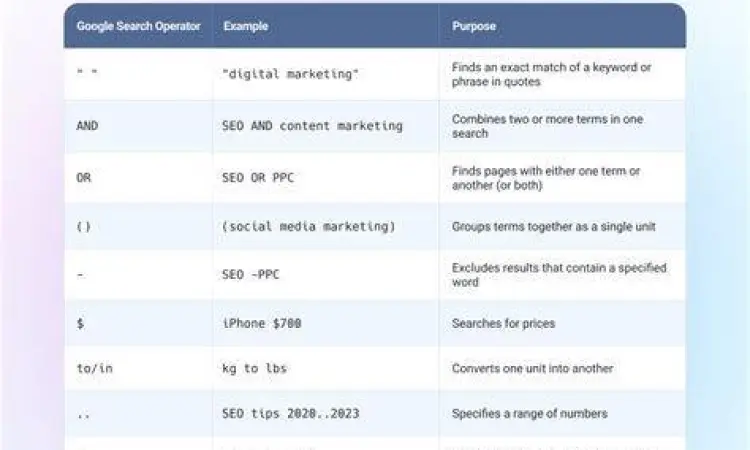
Task: Click "SEO tips 2020..2023" example cell
Action: point(290,413)
